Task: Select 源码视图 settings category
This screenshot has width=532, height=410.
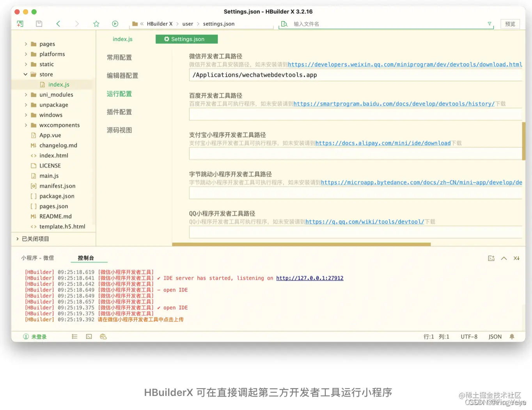Action: click(119, 130)
